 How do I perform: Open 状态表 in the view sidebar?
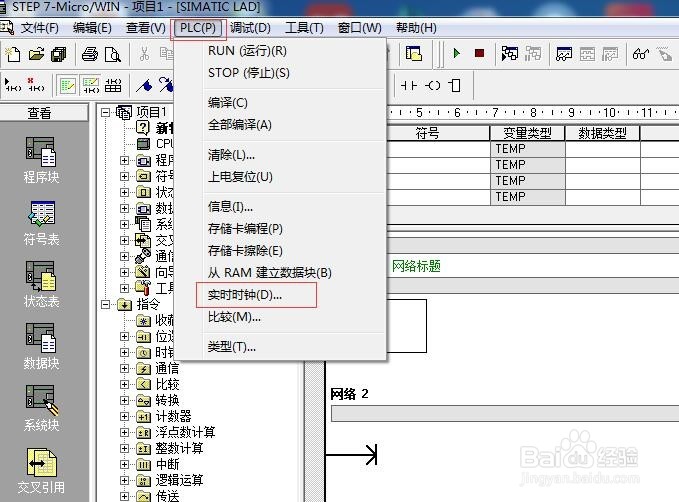(x=41, y=284)
